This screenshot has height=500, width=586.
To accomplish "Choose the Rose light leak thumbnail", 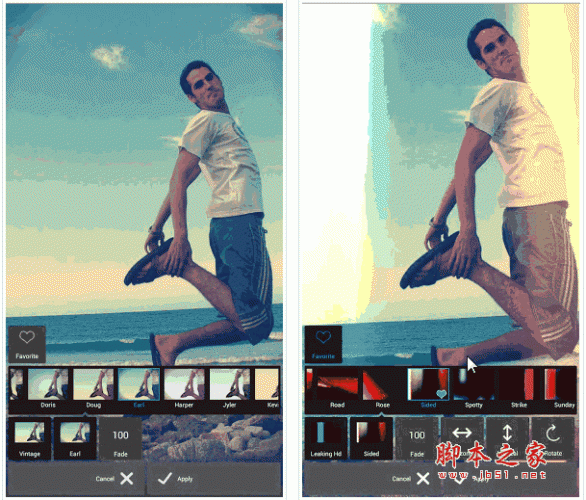I will 382,389.
